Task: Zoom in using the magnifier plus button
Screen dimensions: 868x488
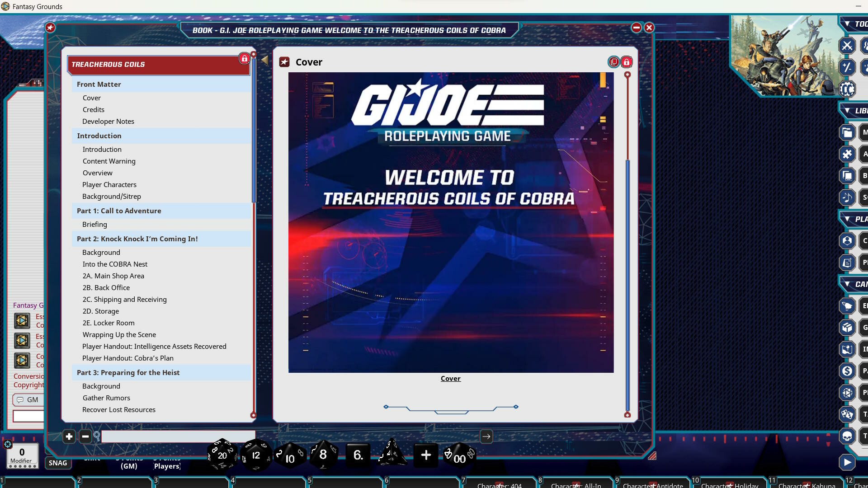Action: pyautogui.click(x=69, y=436)
